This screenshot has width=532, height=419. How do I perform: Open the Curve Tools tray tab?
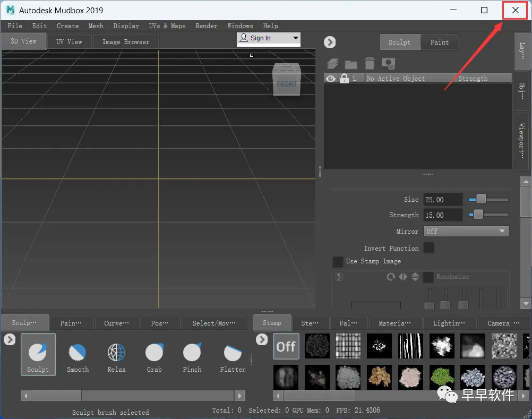point(117,323)
